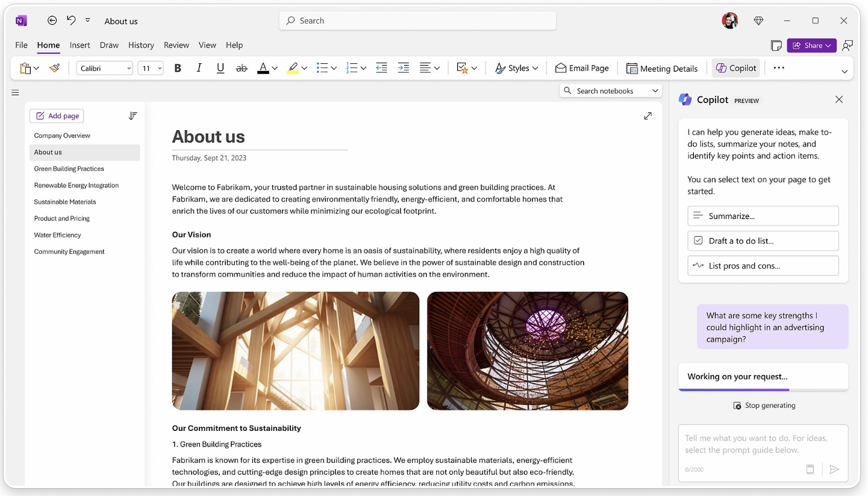Open the History menu
This screenshot has width=868, height=496.
point(141,45)
